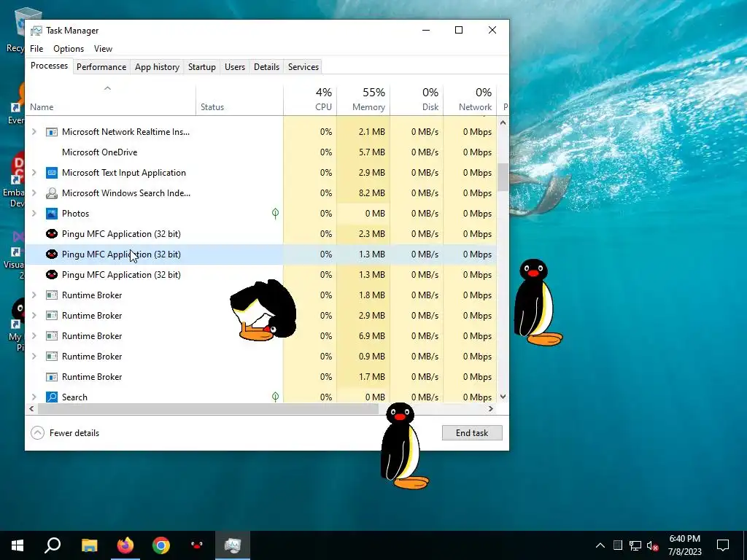Click the Microsoft Network Realtime Inspection icon
This screenshot has height=560, width=747.
tap(52, 132)
